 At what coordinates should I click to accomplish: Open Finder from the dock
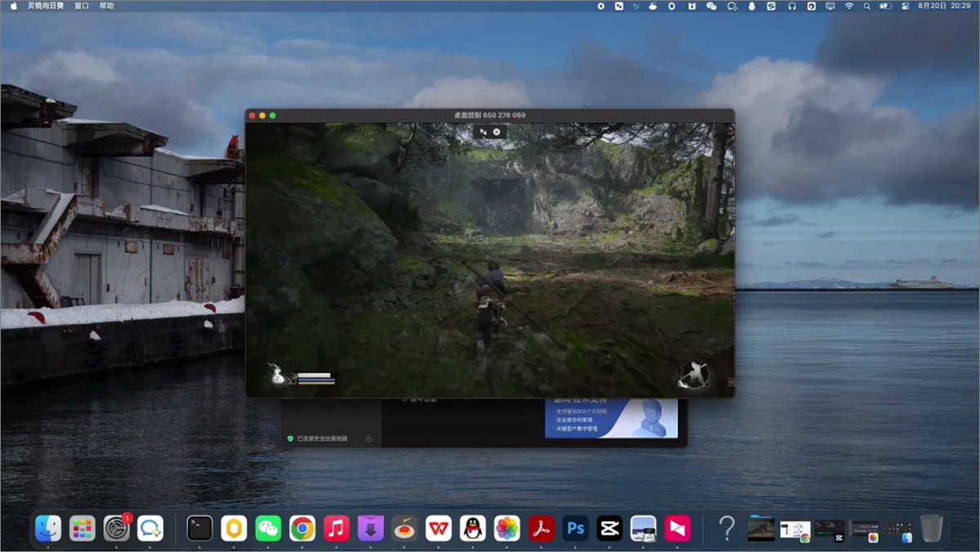point(48,528)
